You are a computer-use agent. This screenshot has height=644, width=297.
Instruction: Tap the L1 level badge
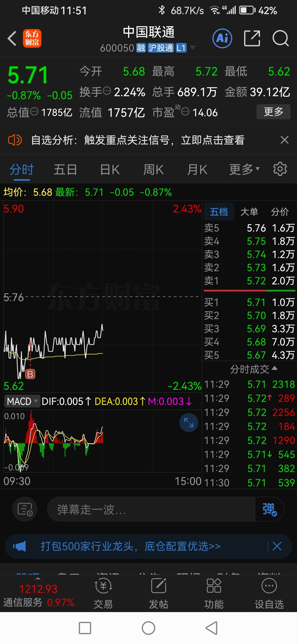pos(181,48)
